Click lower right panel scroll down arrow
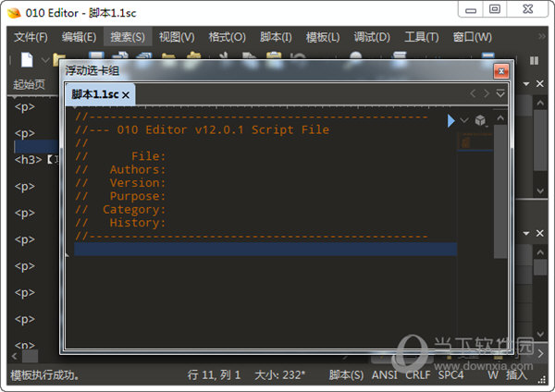555x392 pixels. pyautogui.click(x=540, y=334)
